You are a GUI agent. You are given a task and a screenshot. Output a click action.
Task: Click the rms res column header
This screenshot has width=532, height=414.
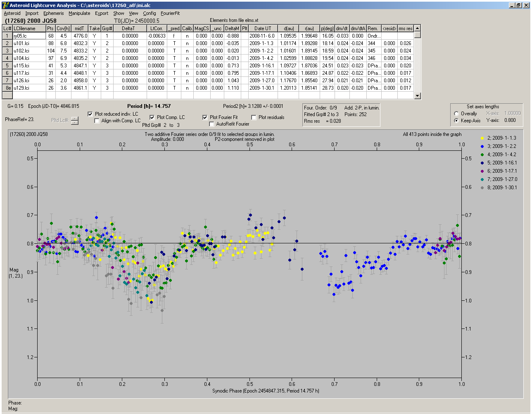tap(405, 29)
